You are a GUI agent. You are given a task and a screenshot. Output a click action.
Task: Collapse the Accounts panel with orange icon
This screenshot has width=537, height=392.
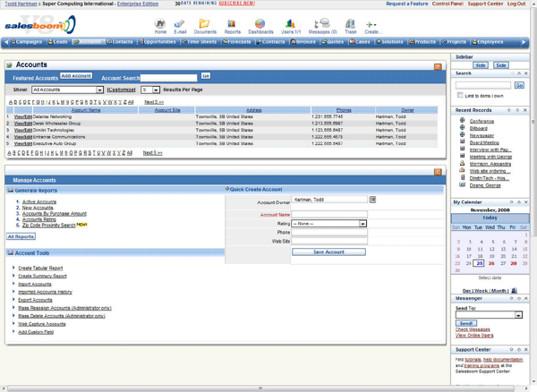coord(438,67)
